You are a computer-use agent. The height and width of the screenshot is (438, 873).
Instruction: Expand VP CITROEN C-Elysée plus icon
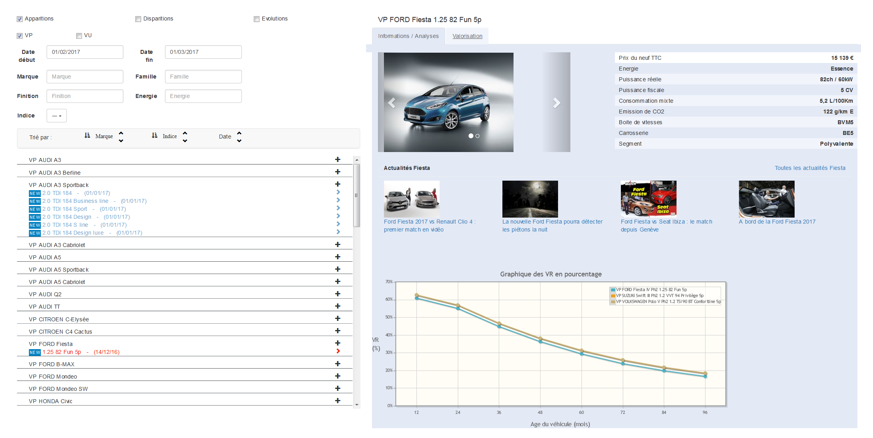click(x=337, y=319)
